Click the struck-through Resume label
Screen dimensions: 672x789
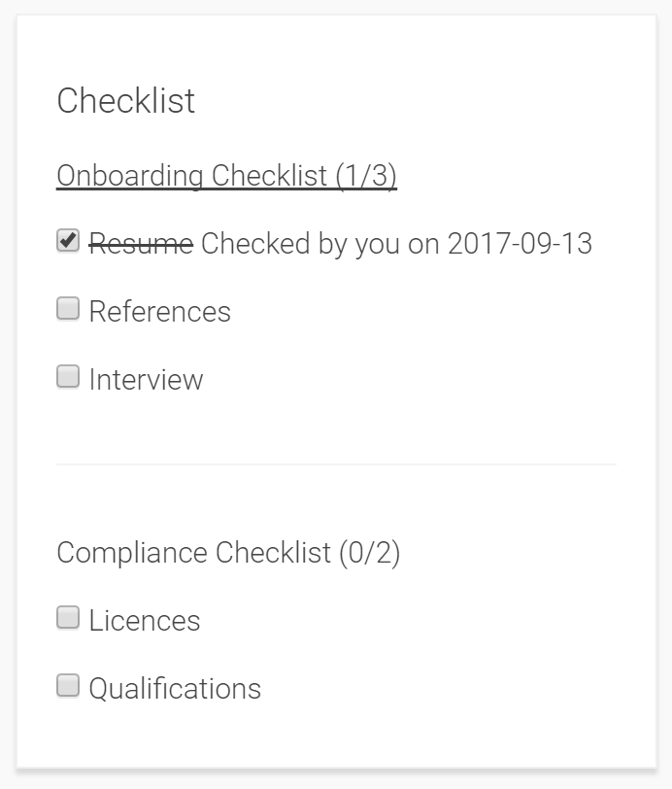(x=141, y=243)
